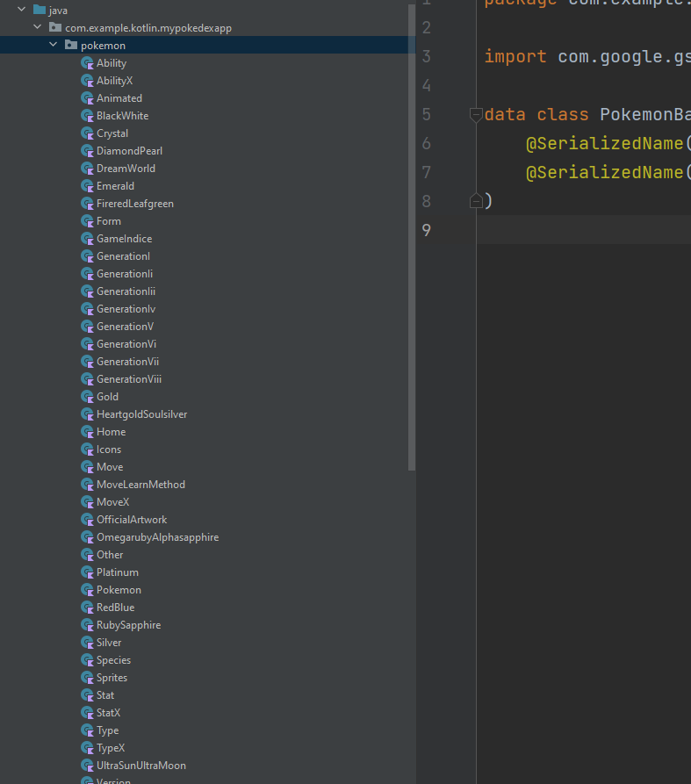Click the Kotlin class icon next to Crystal
This screenshot has height=784, width=691.
pyautogui.click(x=87, y=133)
